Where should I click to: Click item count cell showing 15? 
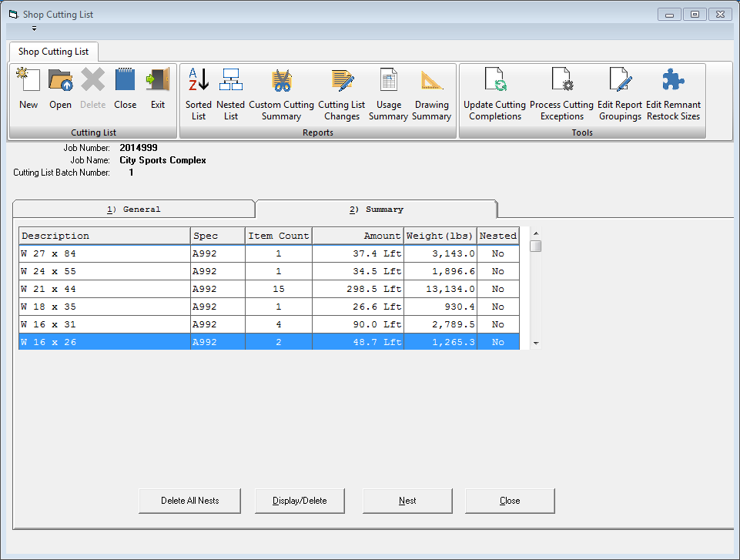click(279, 289)
